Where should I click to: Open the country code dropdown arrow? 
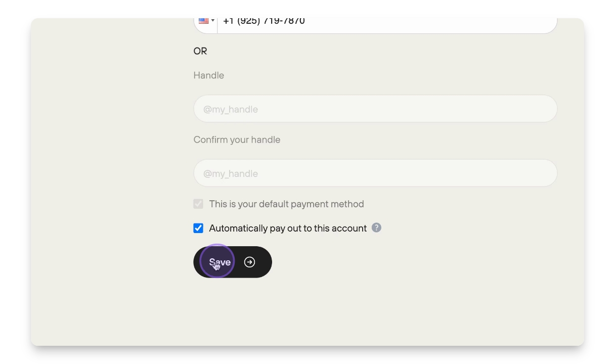213,21
